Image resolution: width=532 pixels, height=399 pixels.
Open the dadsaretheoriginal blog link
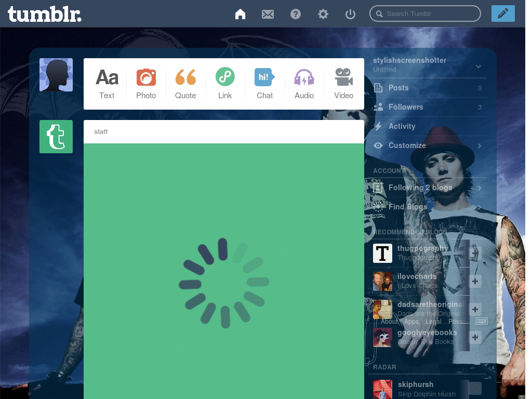431,304
